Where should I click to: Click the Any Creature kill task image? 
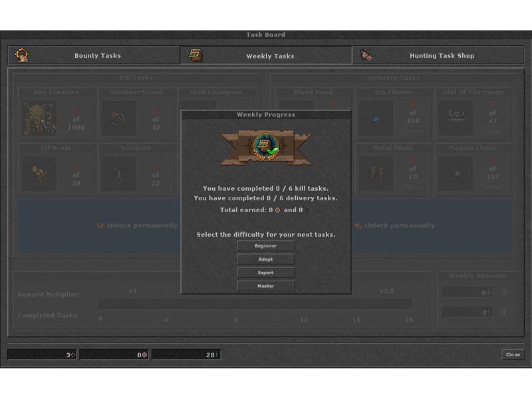(40, 118)
